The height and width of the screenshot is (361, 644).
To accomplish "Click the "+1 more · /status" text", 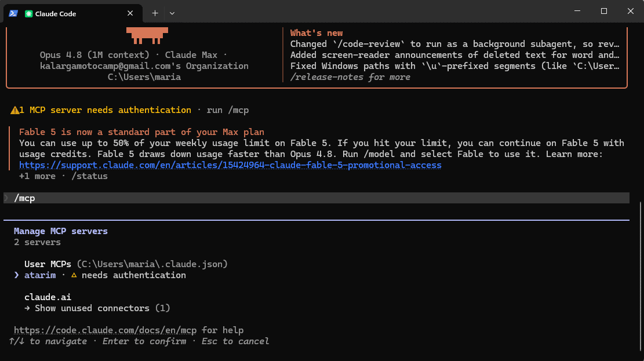I will (63, 176).
